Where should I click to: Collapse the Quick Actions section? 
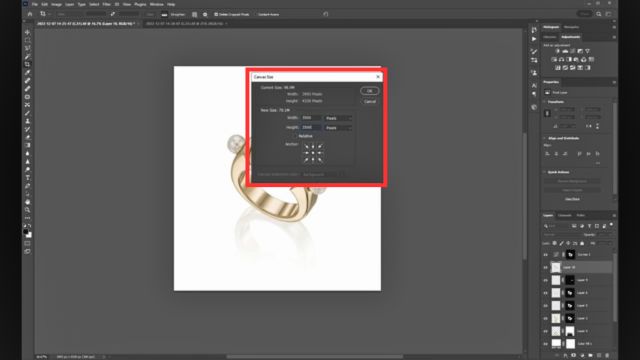544,172
